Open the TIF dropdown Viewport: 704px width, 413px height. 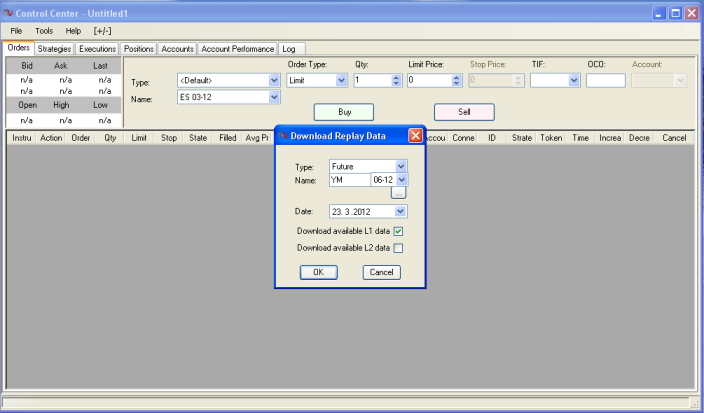574,80
